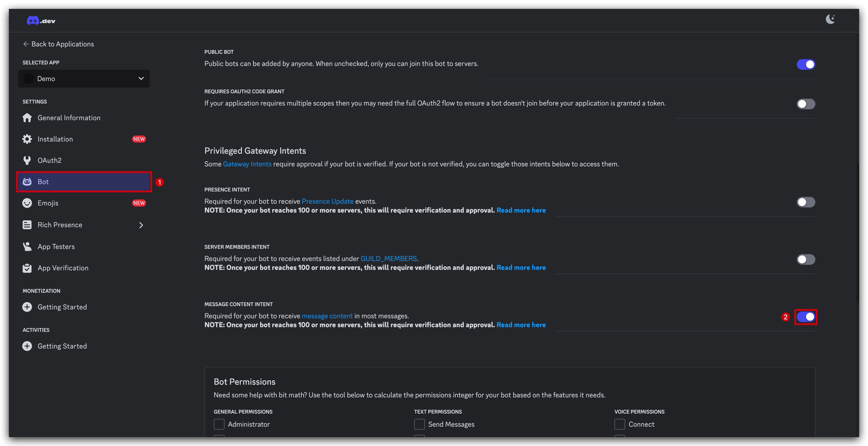Click Read more here under Message Content Intent
Screen dimensions: 868x446
coord(521,325)
